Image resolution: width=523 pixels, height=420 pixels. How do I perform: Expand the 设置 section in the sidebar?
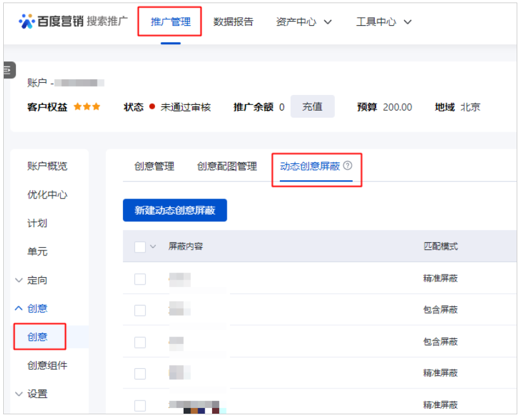pyautogui.click(x=20, y=393)
